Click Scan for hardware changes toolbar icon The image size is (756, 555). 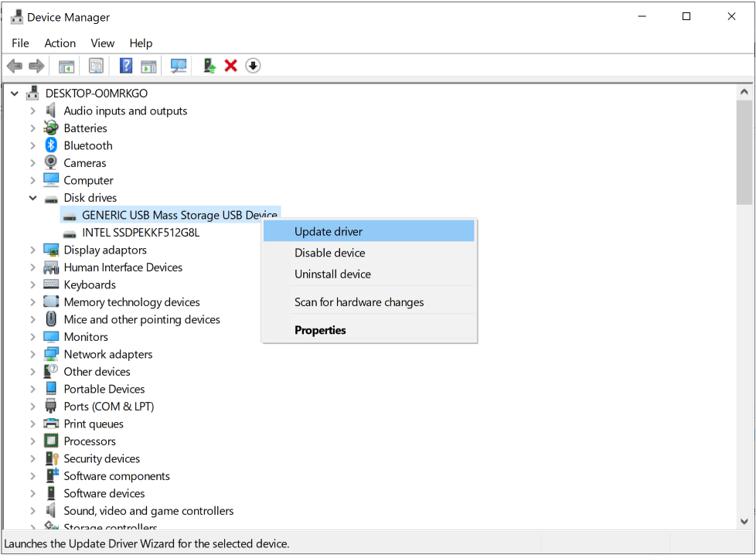(x=179, y=66)
